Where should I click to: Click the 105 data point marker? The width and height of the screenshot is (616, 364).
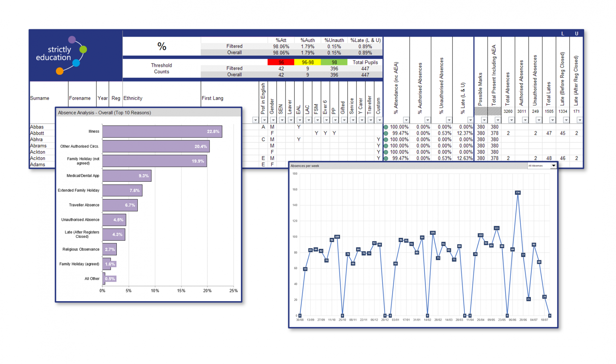click(x=432, y=233)
